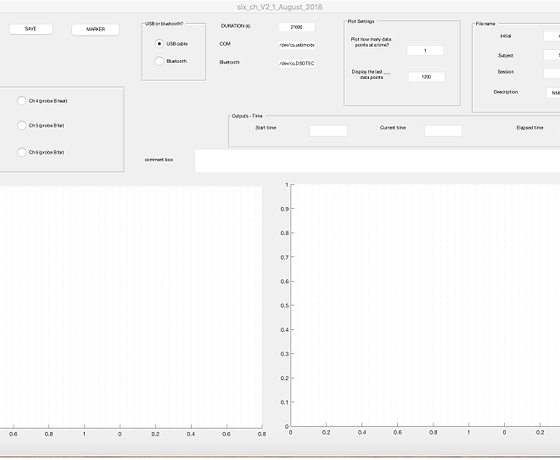Screen dimensions: 560x460
Task: Click 'Plot how many data points' label
Action: [x=371, y=42]
